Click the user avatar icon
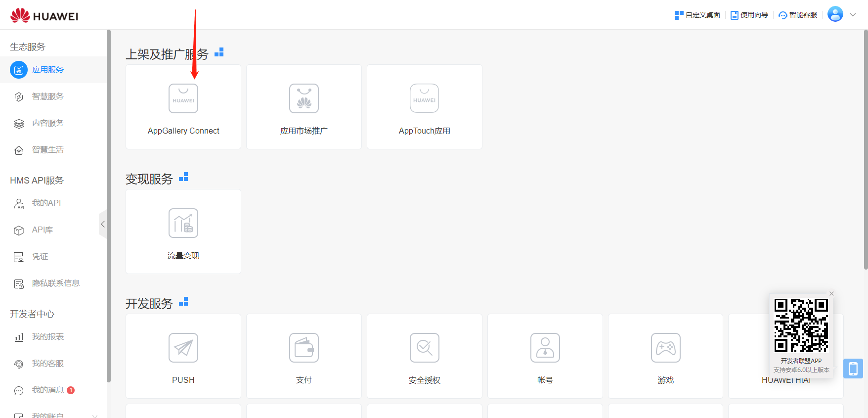 pyautogui.click(x=835, y=14)
